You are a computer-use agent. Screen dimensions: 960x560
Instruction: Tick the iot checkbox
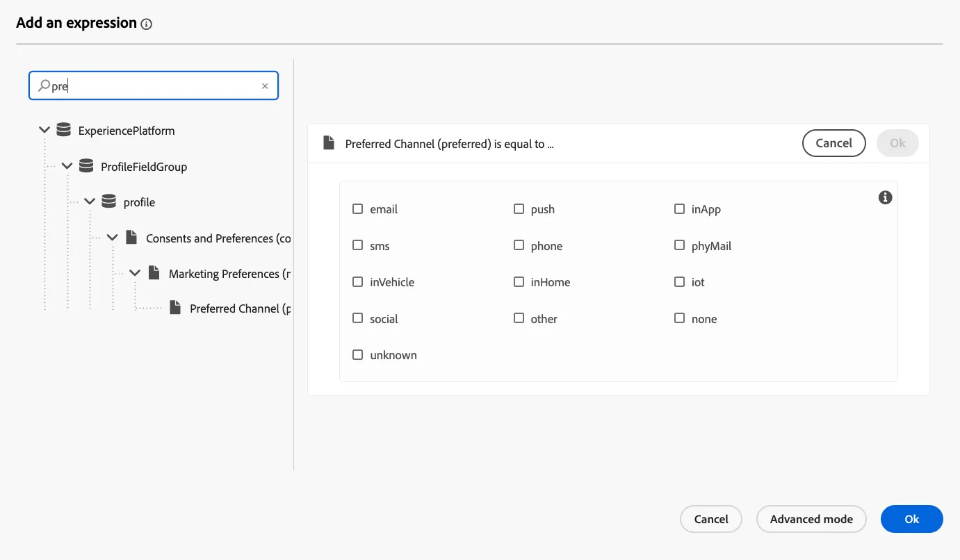pyautogui.click(x=680, y=282)
